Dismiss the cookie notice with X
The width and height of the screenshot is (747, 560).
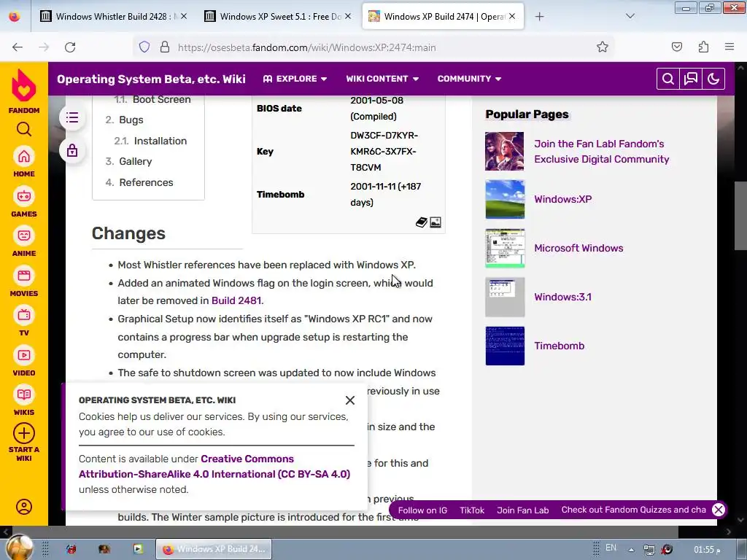(x=350, y=400)
